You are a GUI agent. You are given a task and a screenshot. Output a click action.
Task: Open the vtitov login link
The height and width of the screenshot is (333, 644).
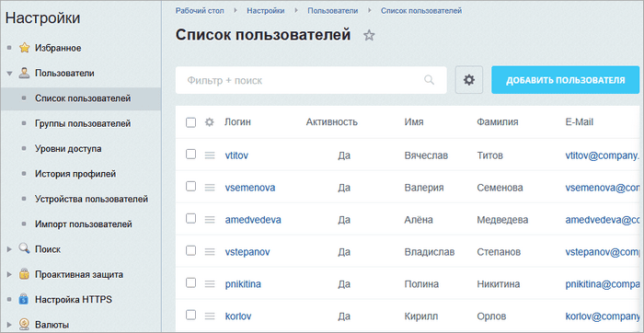pyautogui.click(x=236, y=155)
